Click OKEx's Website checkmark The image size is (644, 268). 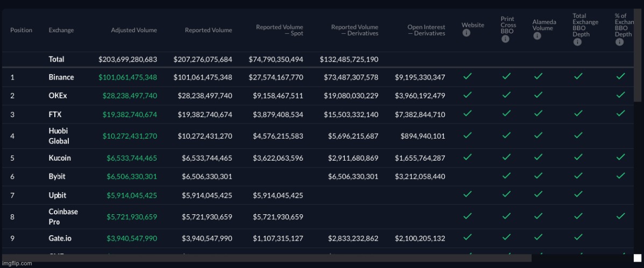coord(467,95)
